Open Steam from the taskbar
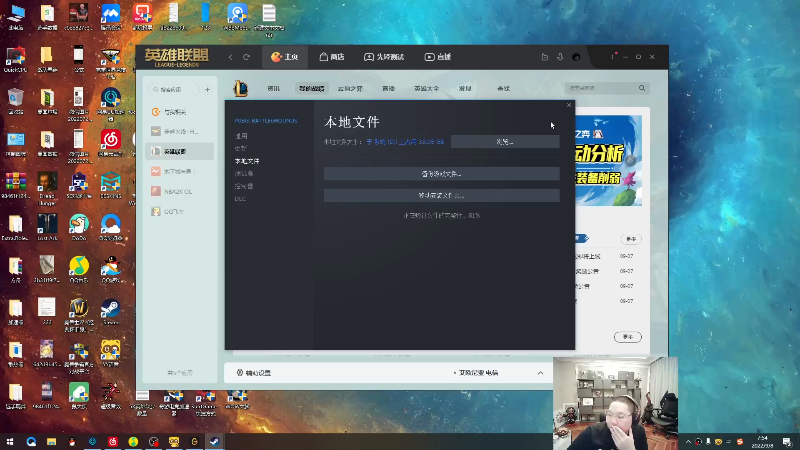 pyautogui.click(x=215, y=442)
